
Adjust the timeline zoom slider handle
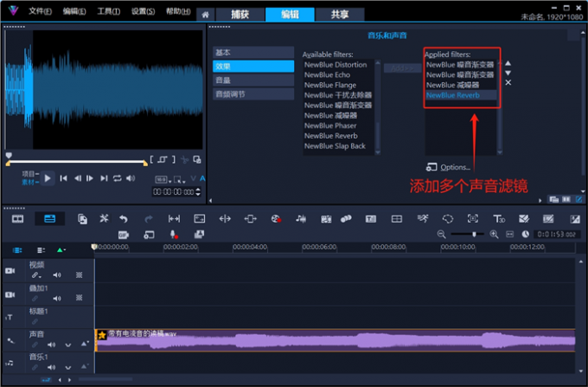[x=474, y=235]
